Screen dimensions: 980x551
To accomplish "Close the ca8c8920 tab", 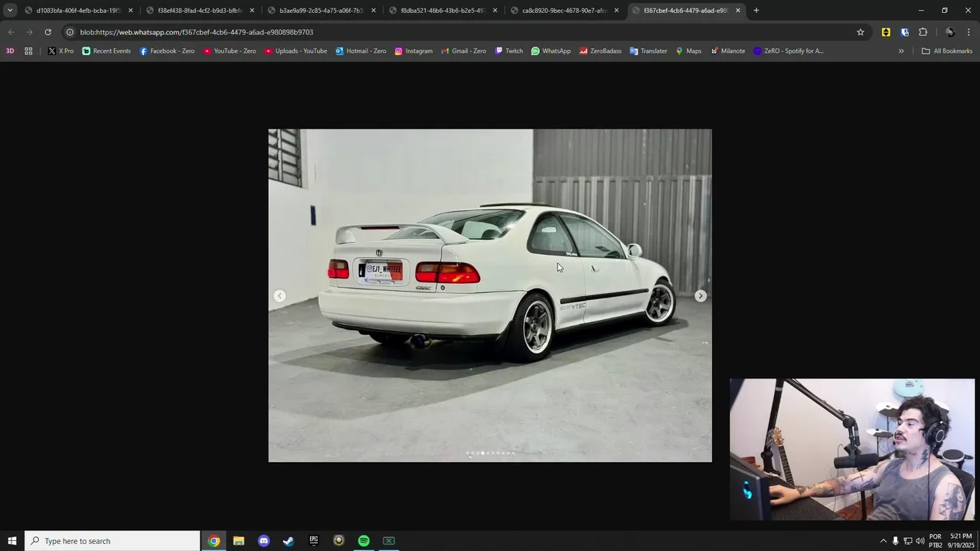I will click(x=616, y=11).
